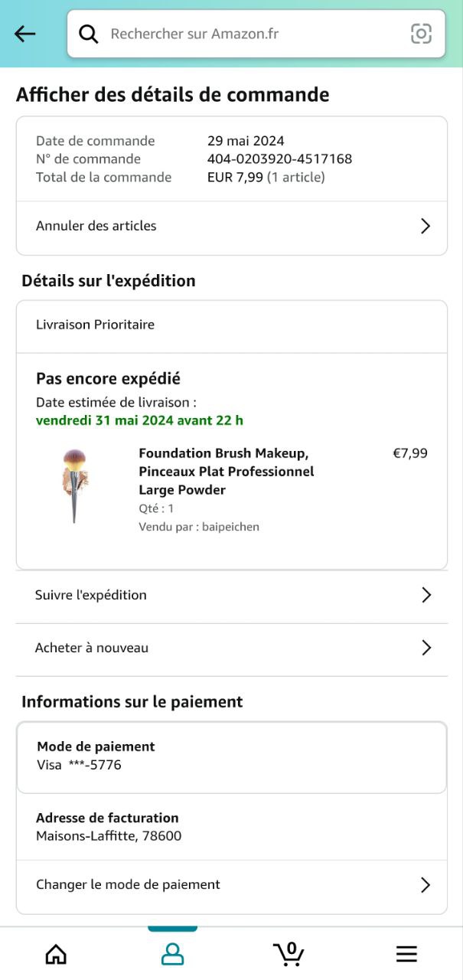Open the shopping cart icon
Image resolution: width=463 pixels, height=980 pixels.
click(289, 953)
